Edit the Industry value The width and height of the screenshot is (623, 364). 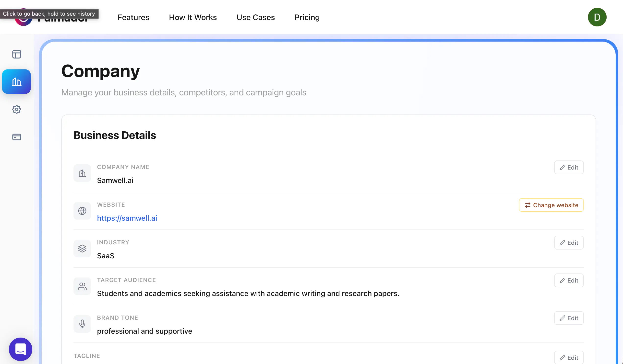569,243
